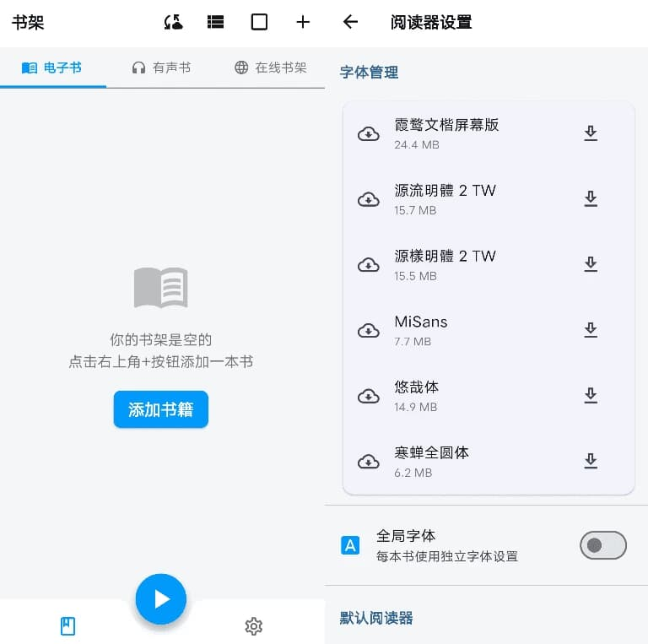Switch to the 在线书架 tab
Image resolution: width=648 pixels, height=644 pixels.
[x=270, y=68]
